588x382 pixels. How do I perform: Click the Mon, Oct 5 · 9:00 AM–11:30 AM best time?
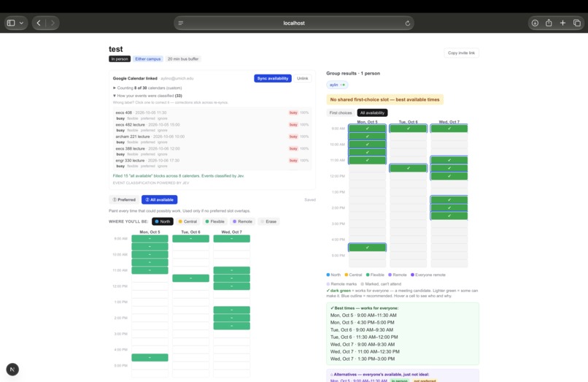click(363, 316)
